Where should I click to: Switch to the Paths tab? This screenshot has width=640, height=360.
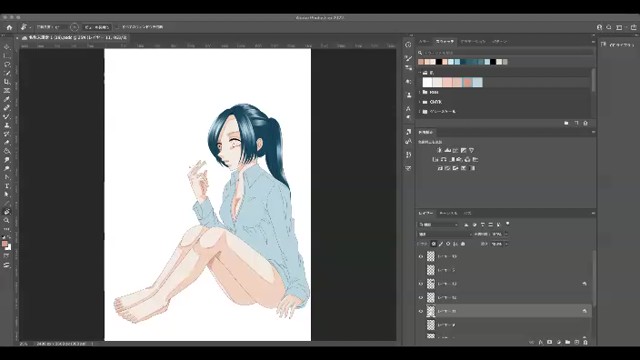click(467, 213)
